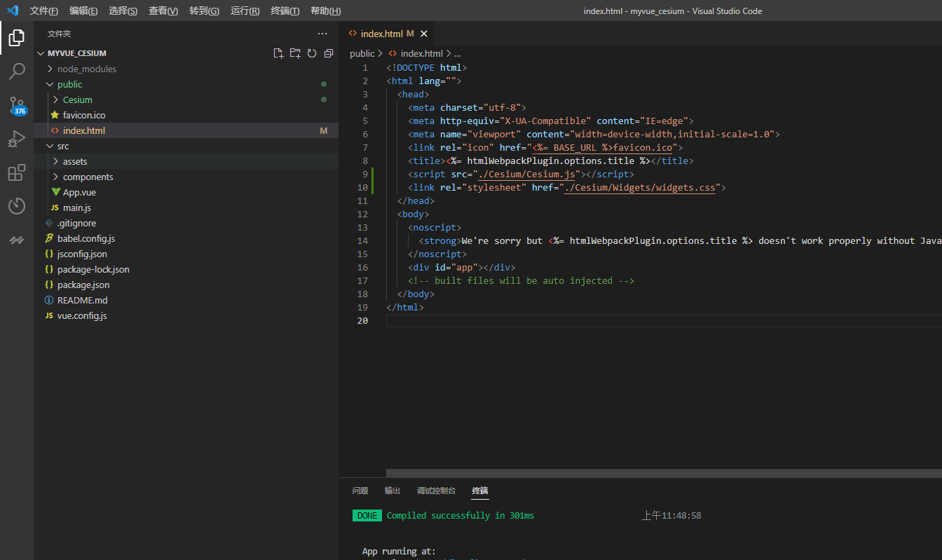Screen dimensions: 942x560
Task: Close the index.html editor tab
Action: tap(424, 34)
